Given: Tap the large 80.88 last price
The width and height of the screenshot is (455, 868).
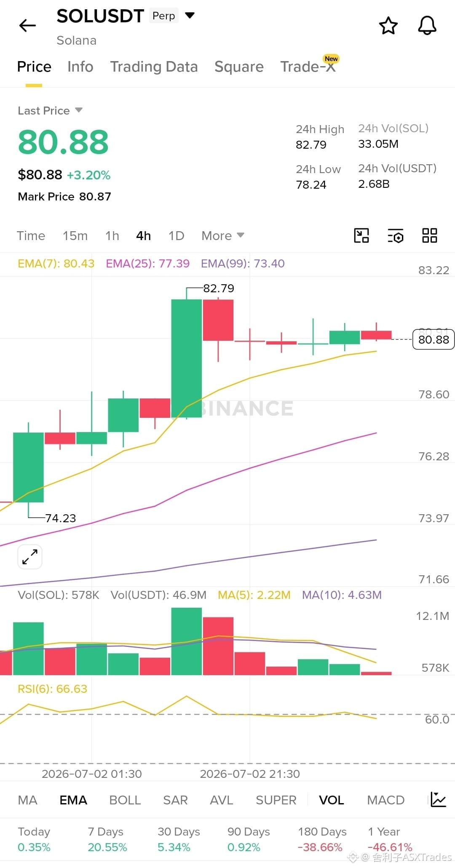Looking at the screenshot, I should tap(63, 142).
